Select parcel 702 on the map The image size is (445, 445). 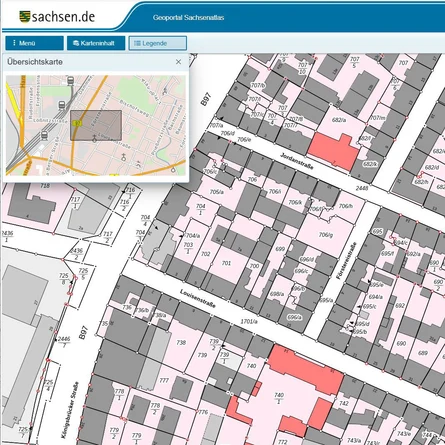(206, 254)
